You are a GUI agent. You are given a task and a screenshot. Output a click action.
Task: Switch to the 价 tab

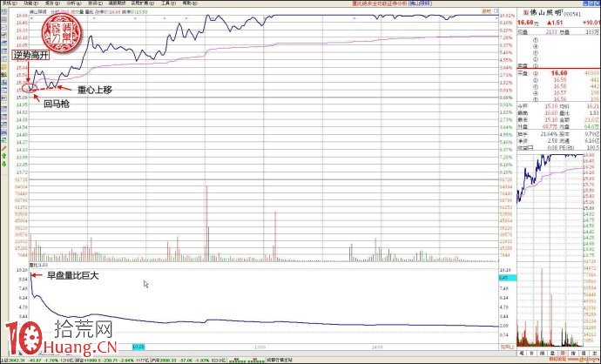[x=531, y=354]
